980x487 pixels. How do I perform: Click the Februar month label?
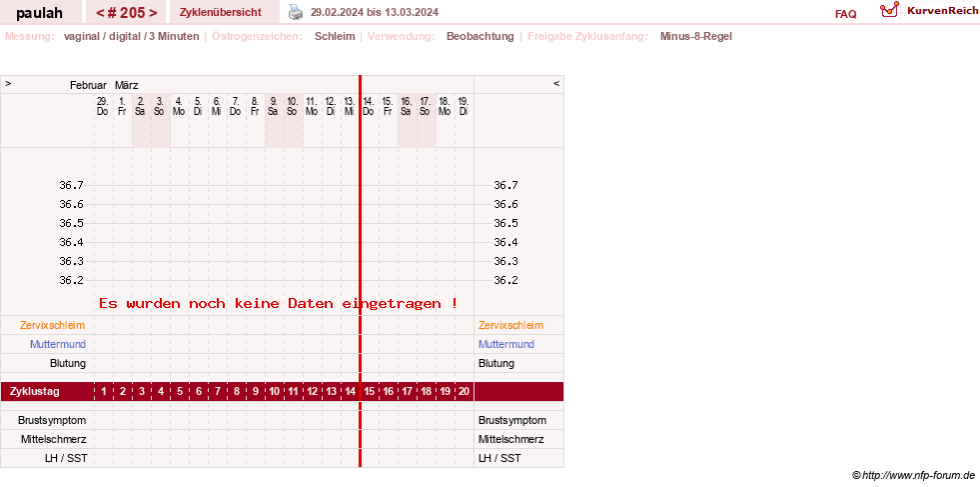click(88, 85)
